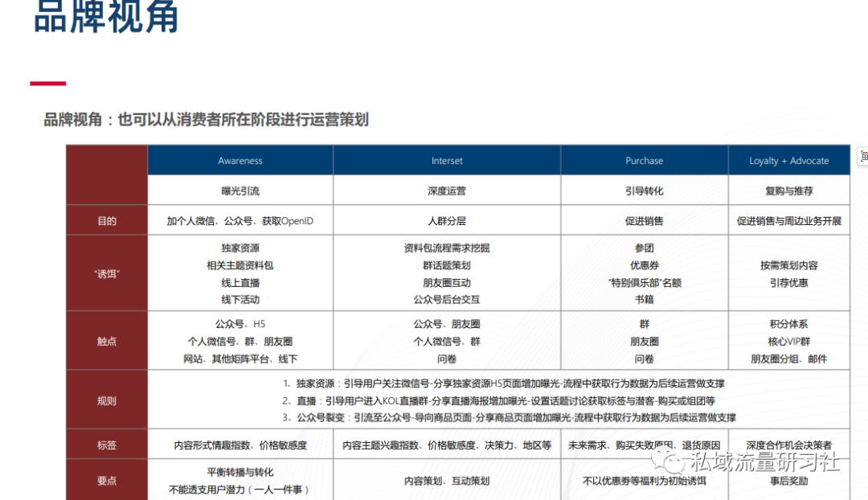Click 不以优惠券等福利为初始诱饵 cell
Viewport: 868px width, 500px height.
(645, 481)
